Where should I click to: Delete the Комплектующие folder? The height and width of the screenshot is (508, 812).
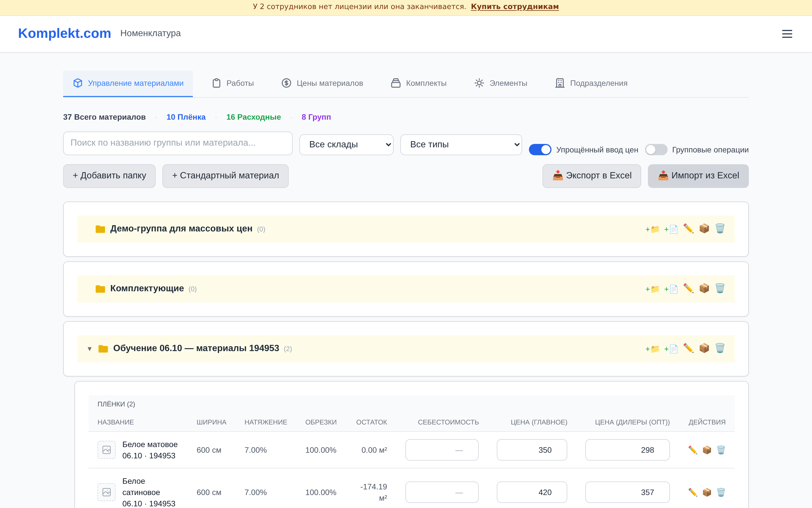click(x=720, y=288)
